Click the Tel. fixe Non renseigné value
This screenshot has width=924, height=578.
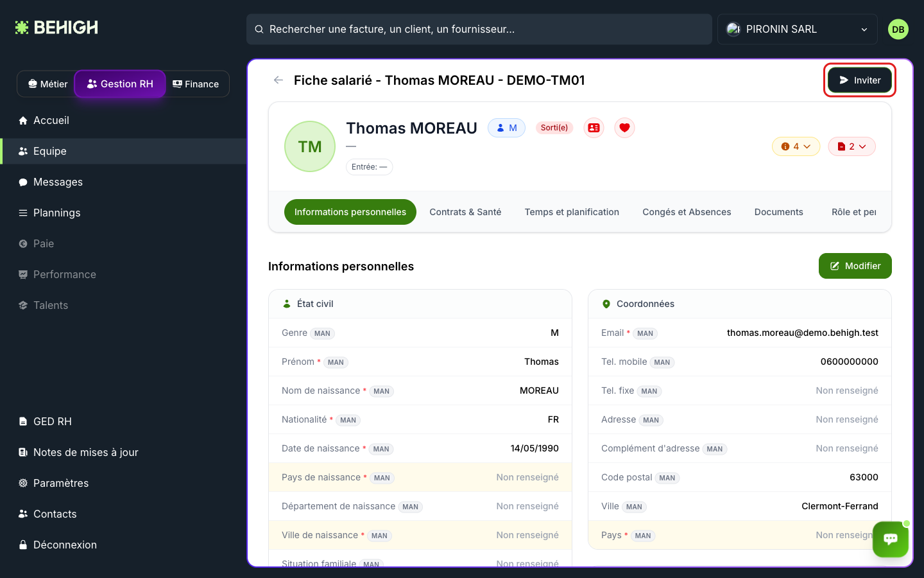pos(847,390)
